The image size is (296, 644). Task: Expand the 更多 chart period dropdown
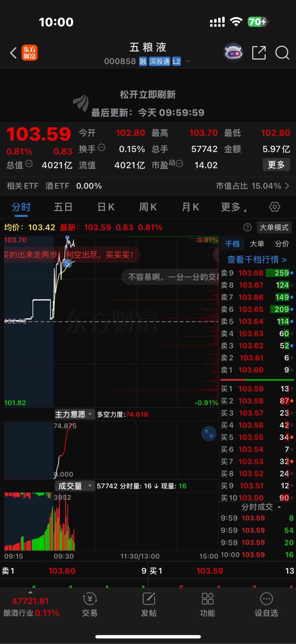point(234,207)
